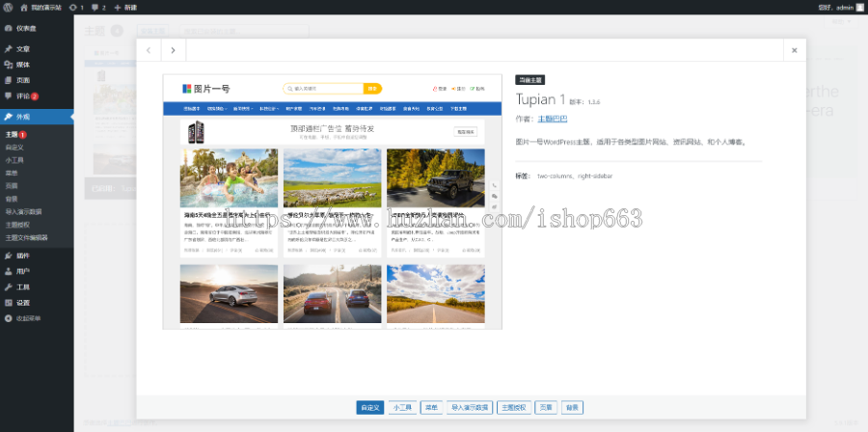
Task: Click the theme name Tupian 1
Action: 540,99
